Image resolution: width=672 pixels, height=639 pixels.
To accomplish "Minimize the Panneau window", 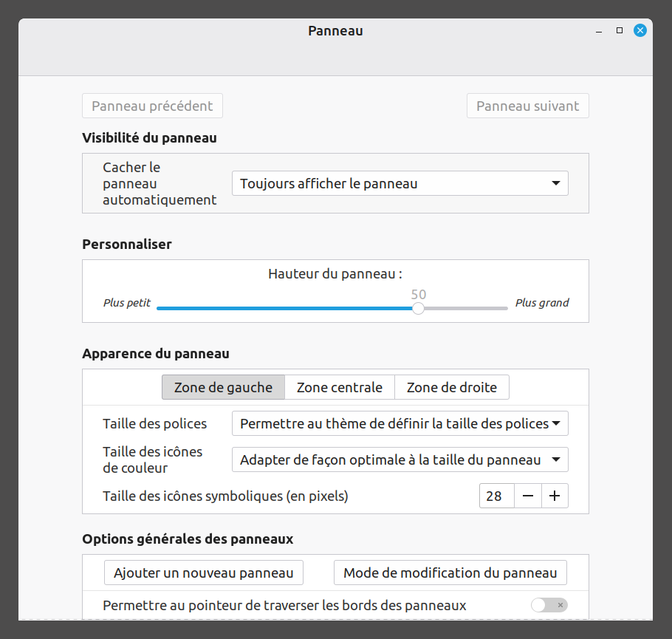I will point(600,30).
